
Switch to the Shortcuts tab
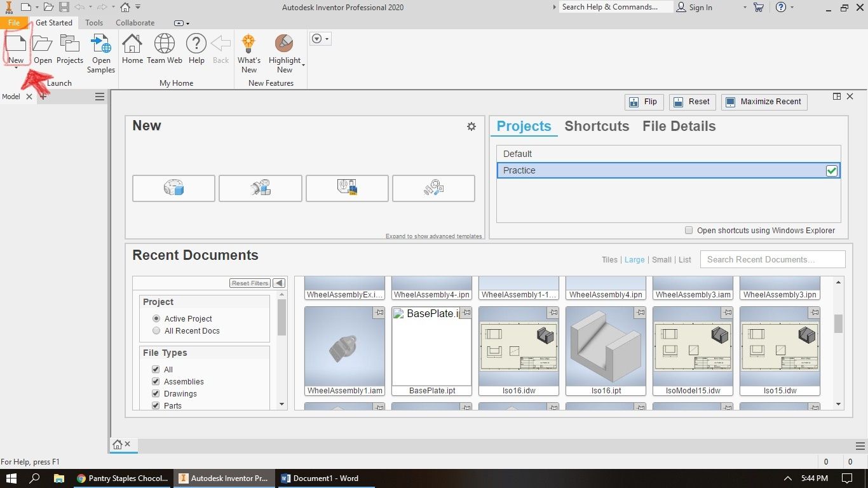[x=596, y=126]
